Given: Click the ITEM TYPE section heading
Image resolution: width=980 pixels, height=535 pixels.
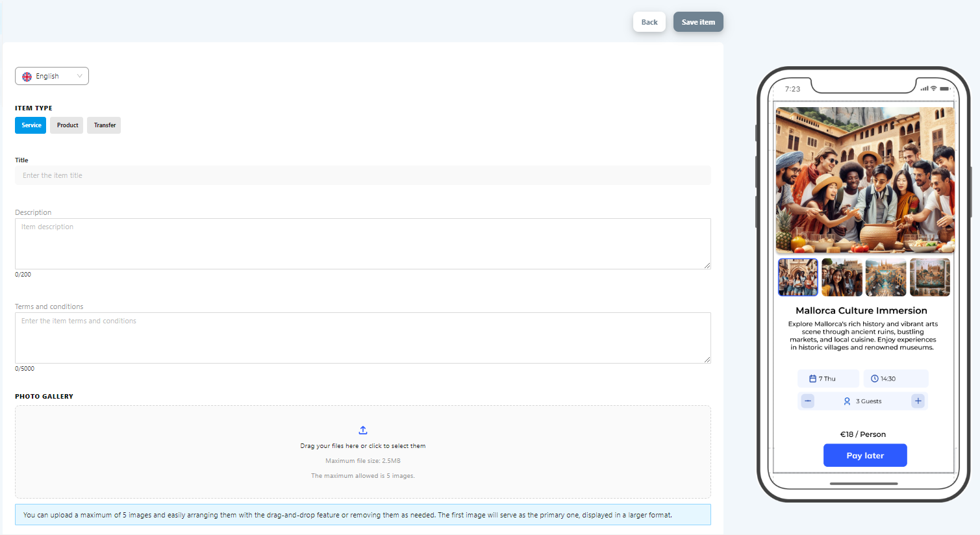Looking at the screenshot, I should [x=34, y=108].
